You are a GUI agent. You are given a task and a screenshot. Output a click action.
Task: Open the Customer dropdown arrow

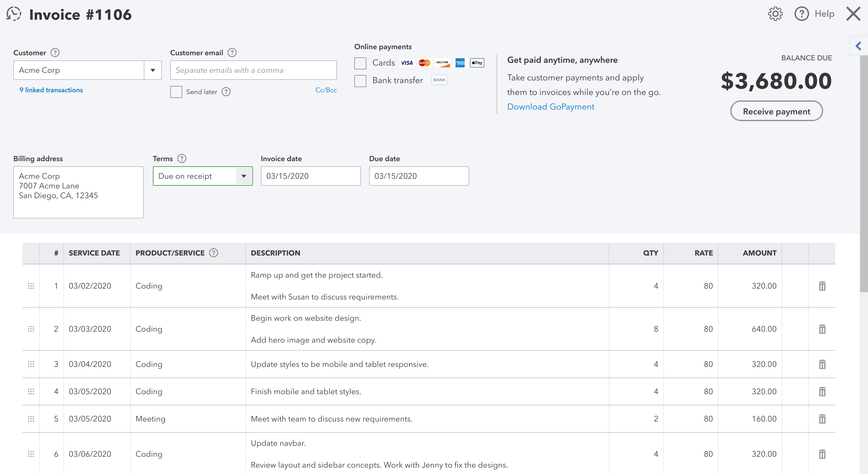point(153,70)
